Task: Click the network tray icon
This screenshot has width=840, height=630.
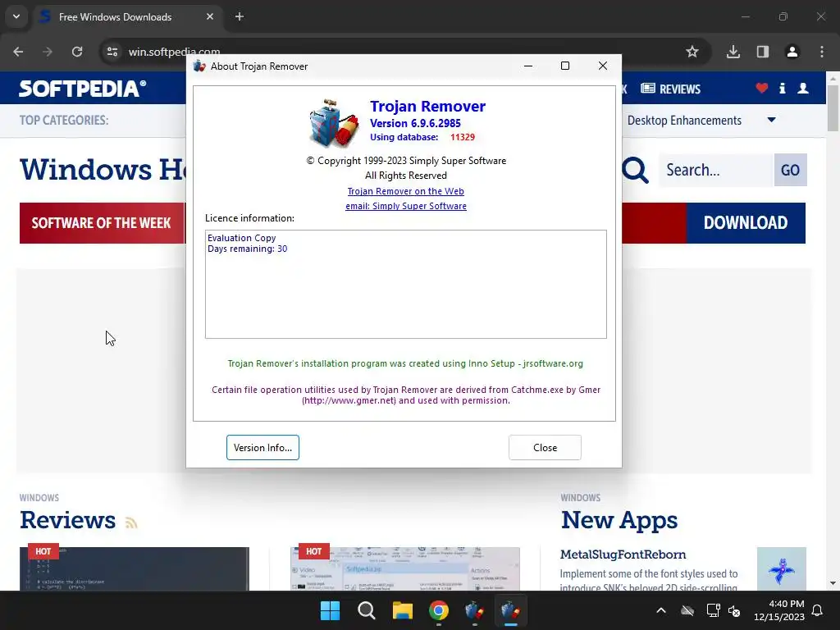Action: click(713, 610)
